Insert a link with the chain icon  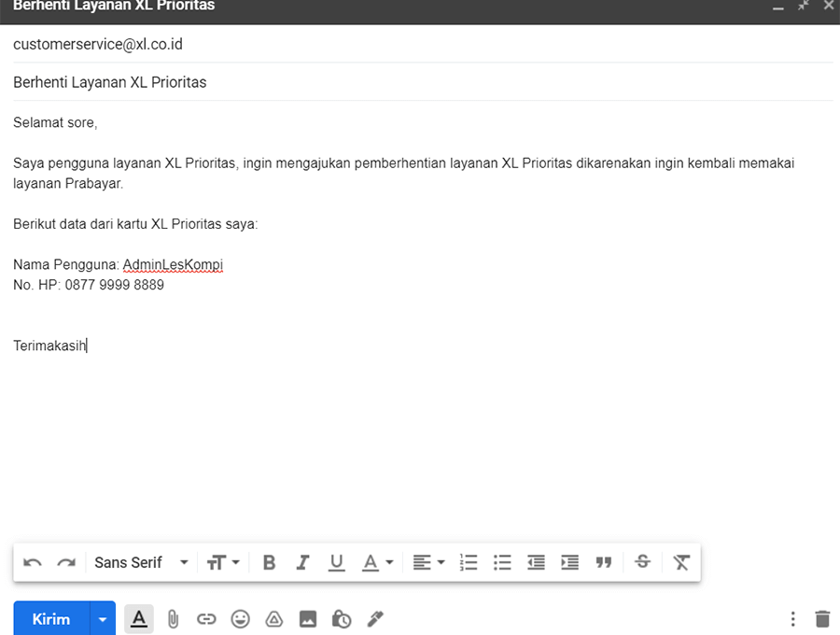[206, 619]
